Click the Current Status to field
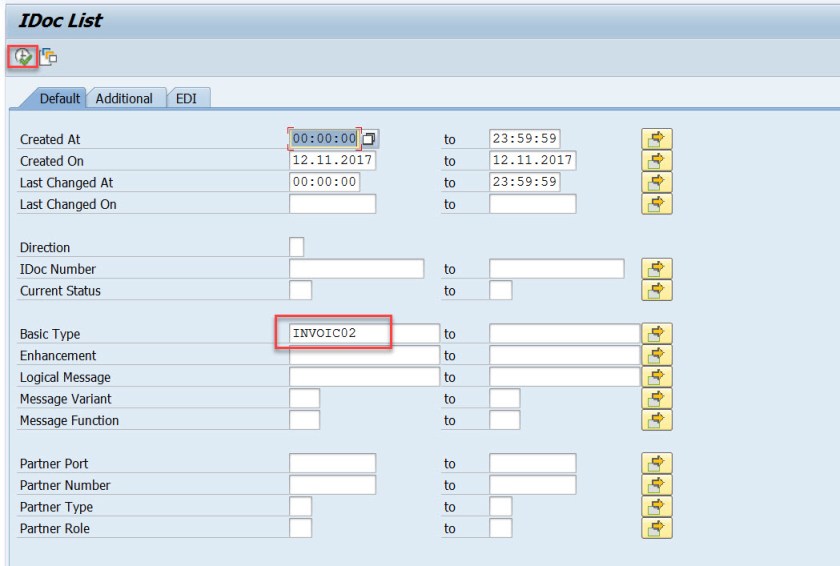 (500, 290)
